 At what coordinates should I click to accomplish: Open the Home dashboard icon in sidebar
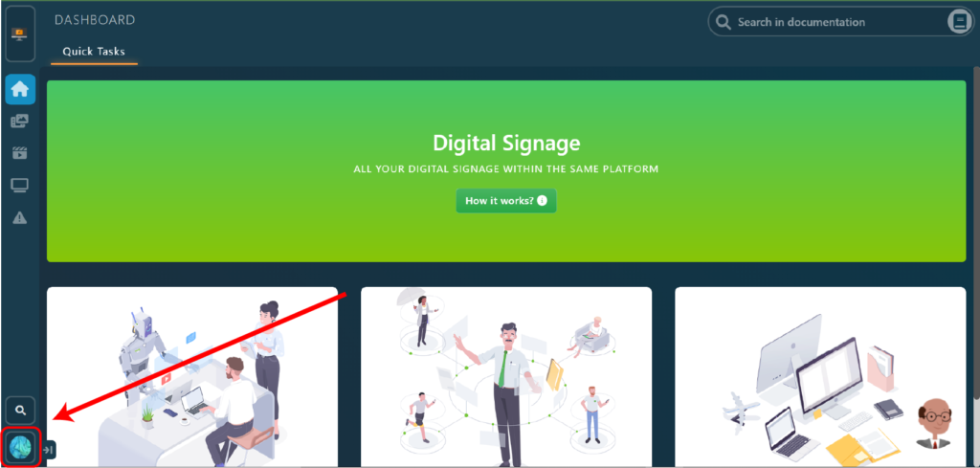click(20, 89)
